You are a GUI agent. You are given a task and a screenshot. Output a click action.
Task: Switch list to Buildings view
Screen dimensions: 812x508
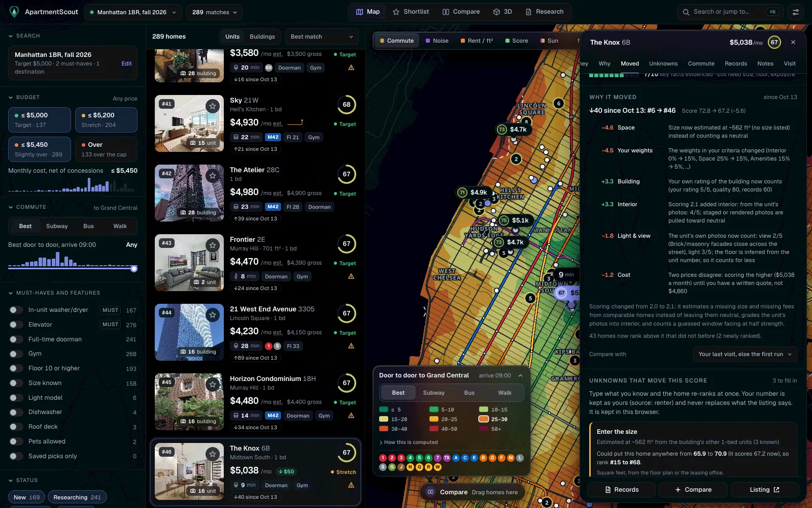click(x=262, y=37)
